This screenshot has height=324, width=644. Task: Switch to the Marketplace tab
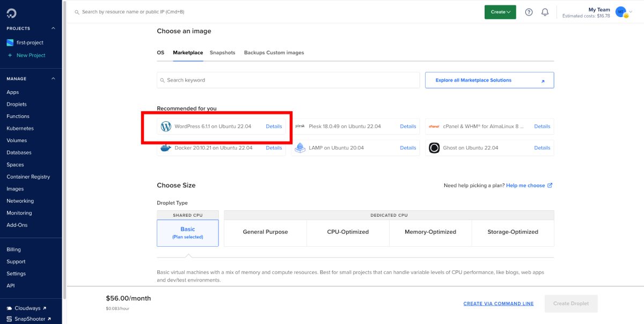[188, 53]
